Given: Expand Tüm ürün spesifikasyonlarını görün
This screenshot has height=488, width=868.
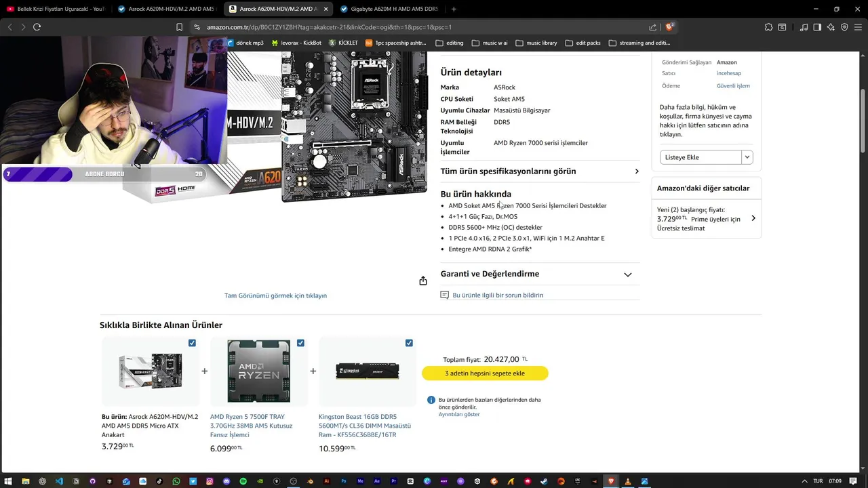Looking at the screenshot, I should 540,171.
